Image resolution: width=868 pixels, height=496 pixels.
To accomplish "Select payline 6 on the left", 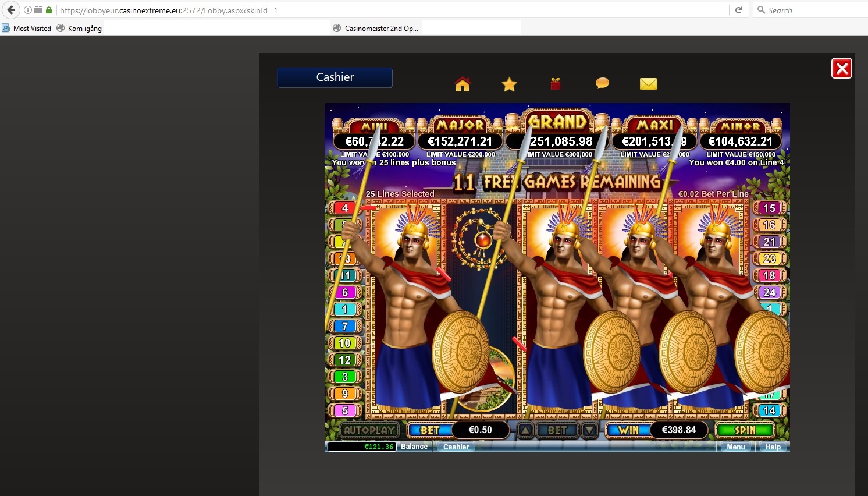I will tap(345, 292).
